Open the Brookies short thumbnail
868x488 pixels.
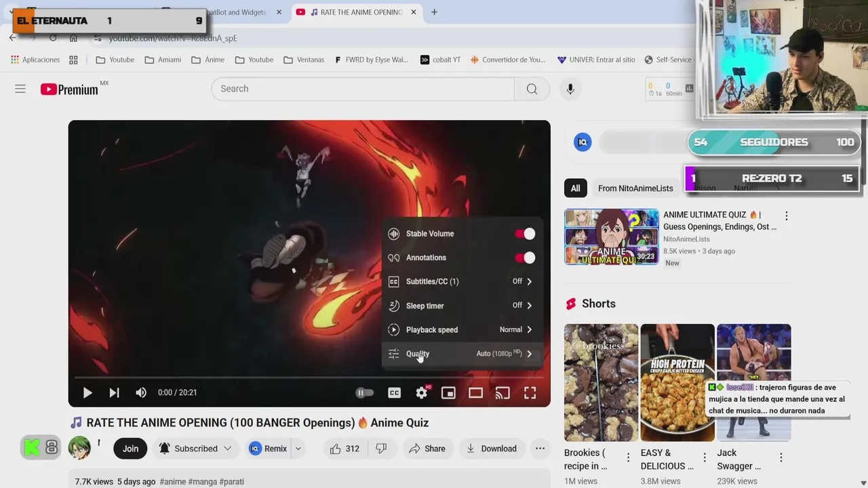pos(601,382)
